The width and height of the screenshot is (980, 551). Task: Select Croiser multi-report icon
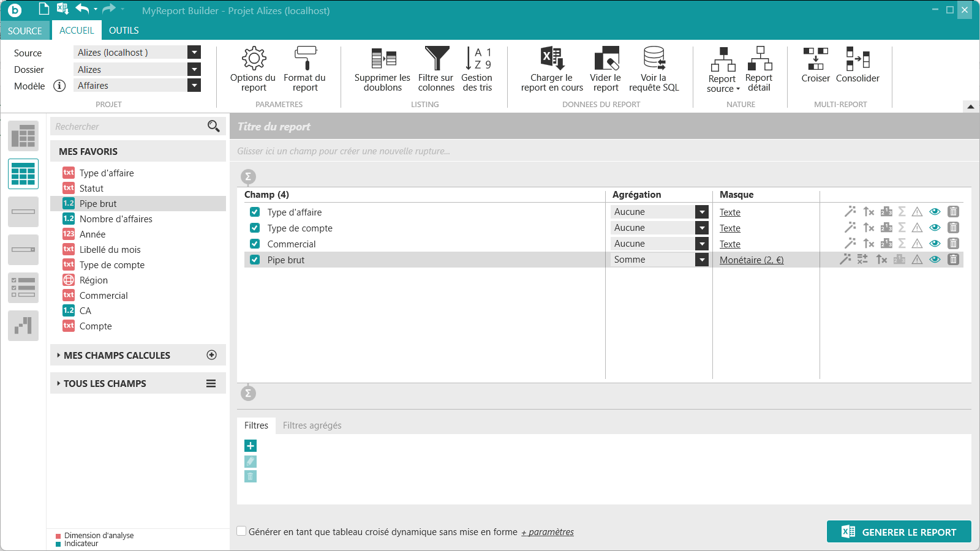pyautogui.click(x=815, y=65)
